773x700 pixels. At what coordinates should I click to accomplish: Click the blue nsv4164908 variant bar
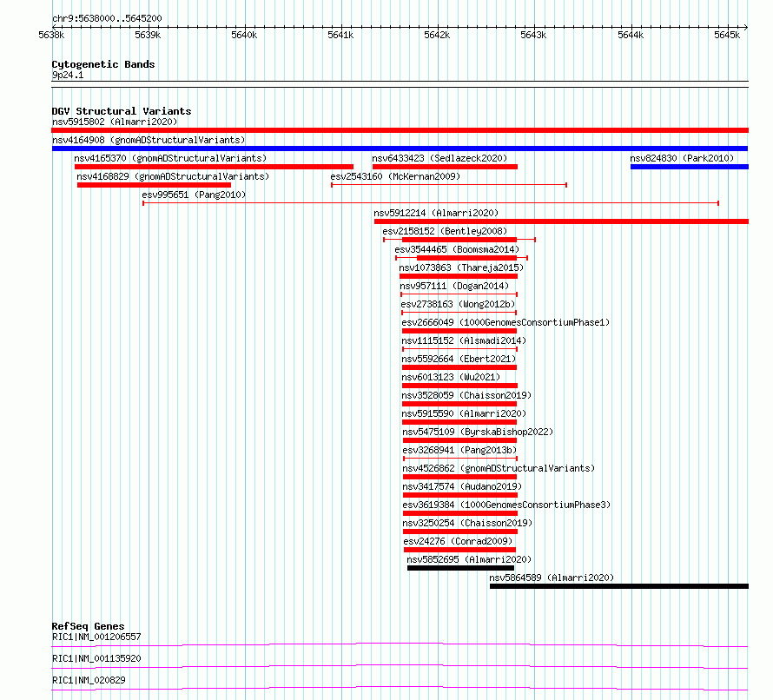(400, 149)
